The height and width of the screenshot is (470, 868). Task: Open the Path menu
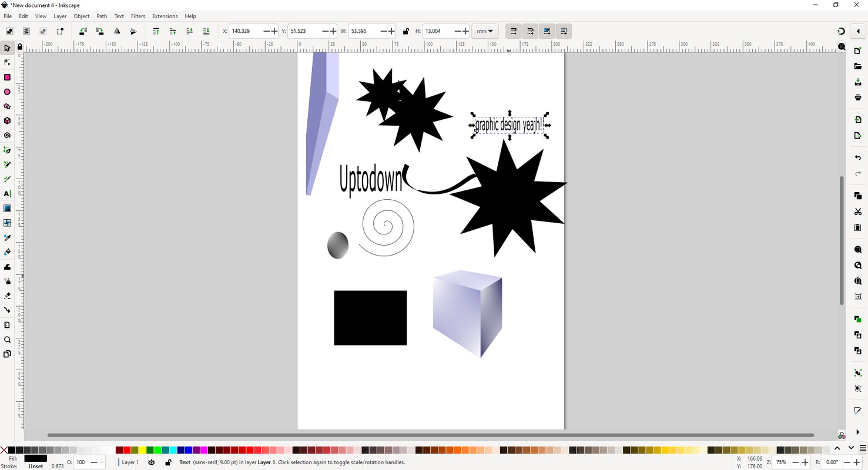pos(101,16)
